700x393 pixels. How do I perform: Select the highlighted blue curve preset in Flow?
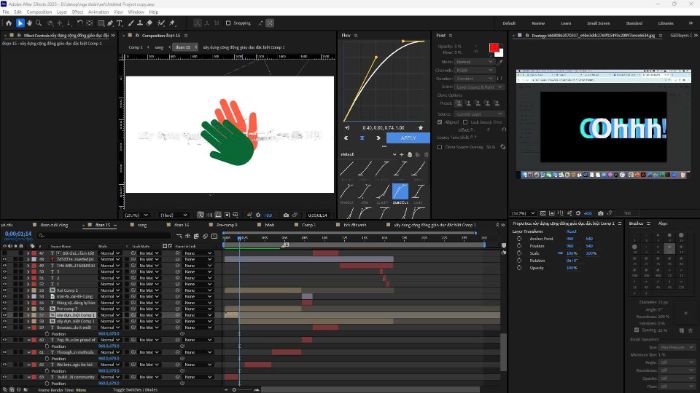coord(400,192)
